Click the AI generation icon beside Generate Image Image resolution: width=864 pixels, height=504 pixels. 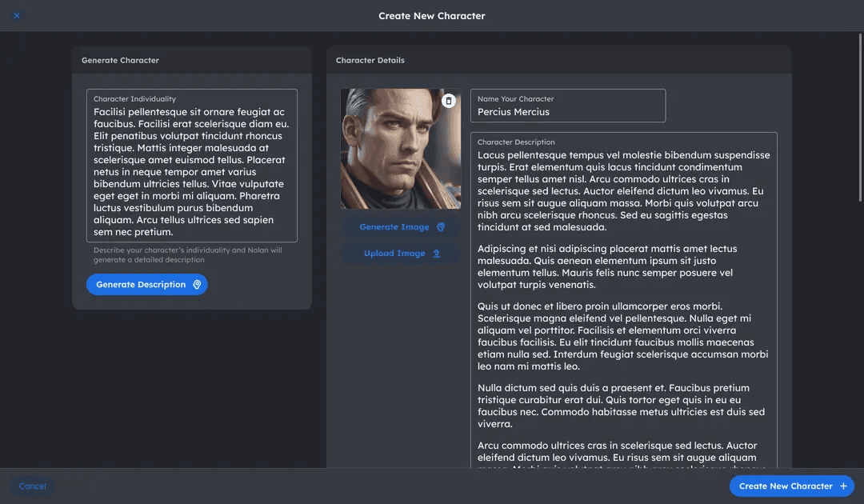tap(441, 227)
